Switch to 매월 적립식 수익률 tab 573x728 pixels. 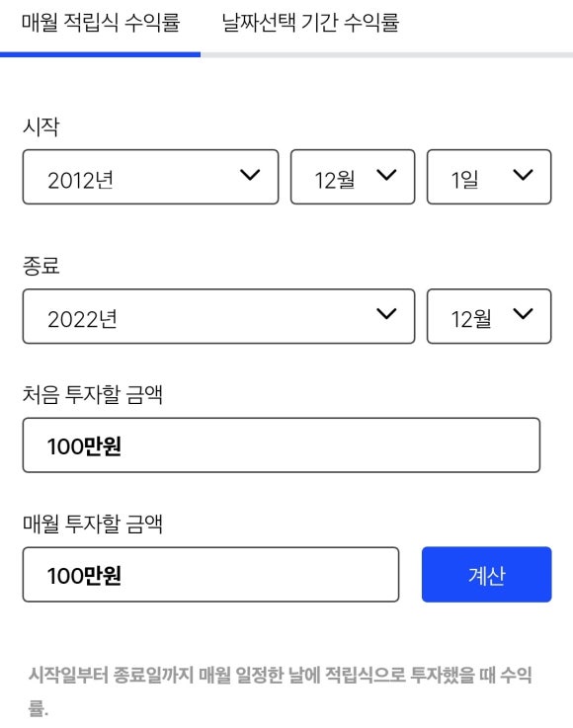pyautogui.click(x=101, y=23)
